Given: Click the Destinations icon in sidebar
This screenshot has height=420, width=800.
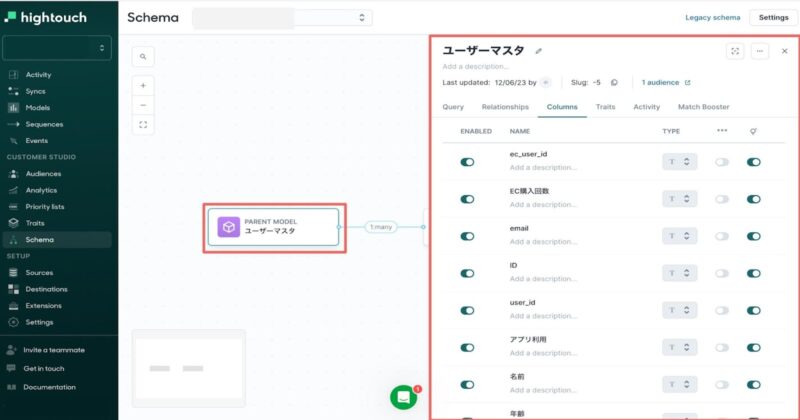Looking at the screenshot, I should tap(14, 289).
